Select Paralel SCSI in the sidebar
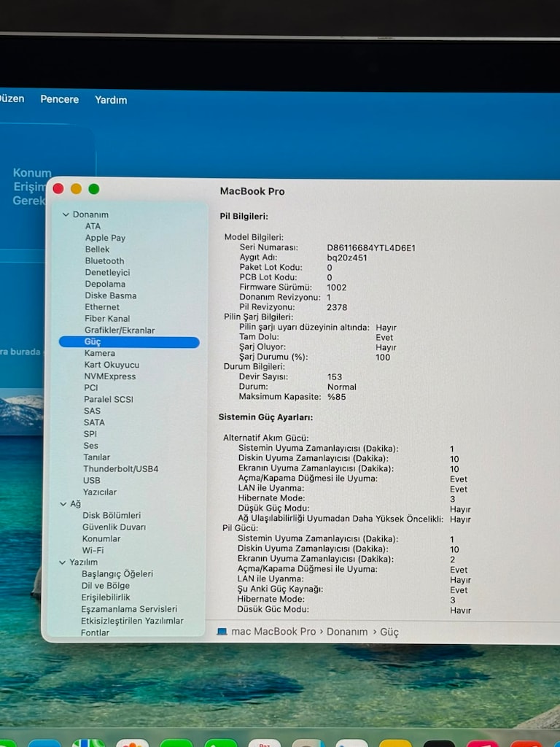Image resolution: width=560 pixels, height=747 pixels. pyautogui.click(x=109, y=399)
